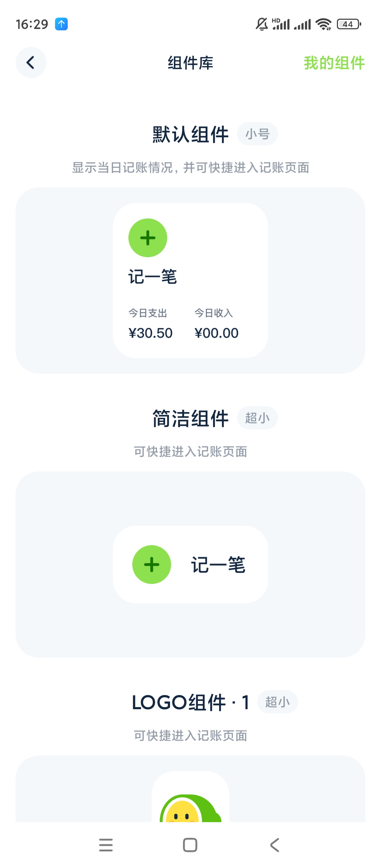Select the 简洁组件 记一笔 preview card
Viewport: 381px width, 868px height.
pos(190,565)
